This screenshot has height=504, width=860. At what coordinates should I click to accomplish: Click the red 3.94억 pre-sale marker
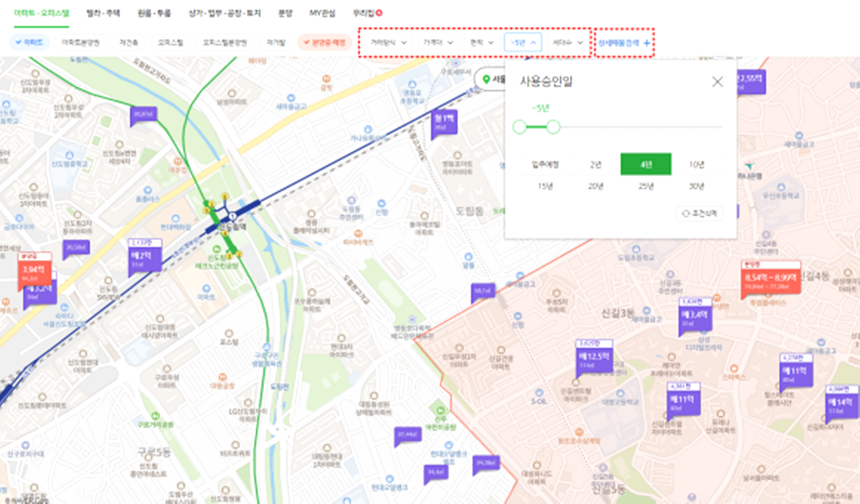coord(34,271)
